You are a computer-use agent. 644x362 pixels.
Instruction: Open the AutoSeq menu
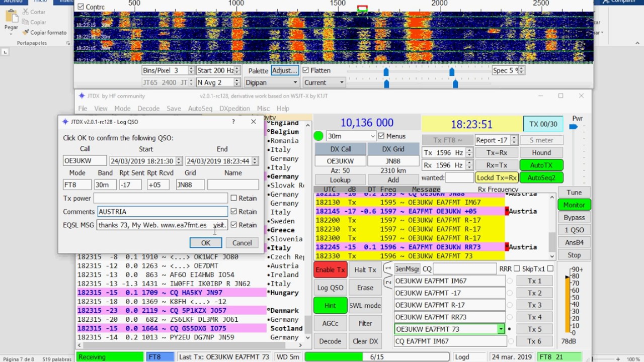tap(200, 108)
